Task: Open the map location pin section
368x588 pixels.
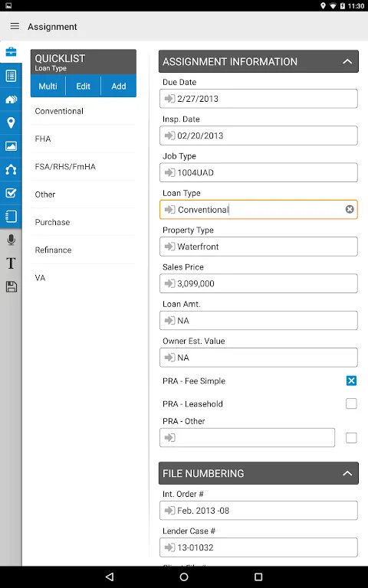Action: coord(11,122)
